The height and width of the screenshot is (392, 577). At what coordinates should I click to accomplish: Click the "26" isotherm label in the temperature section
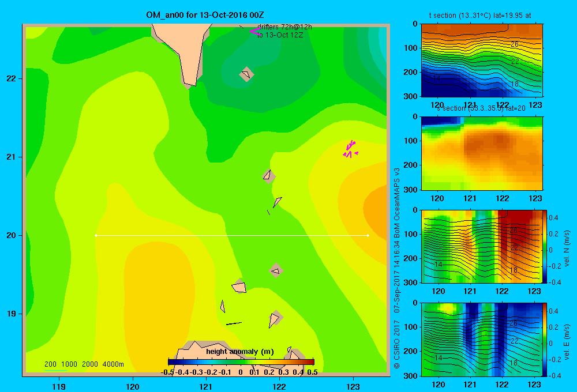[x=515, y=44]
